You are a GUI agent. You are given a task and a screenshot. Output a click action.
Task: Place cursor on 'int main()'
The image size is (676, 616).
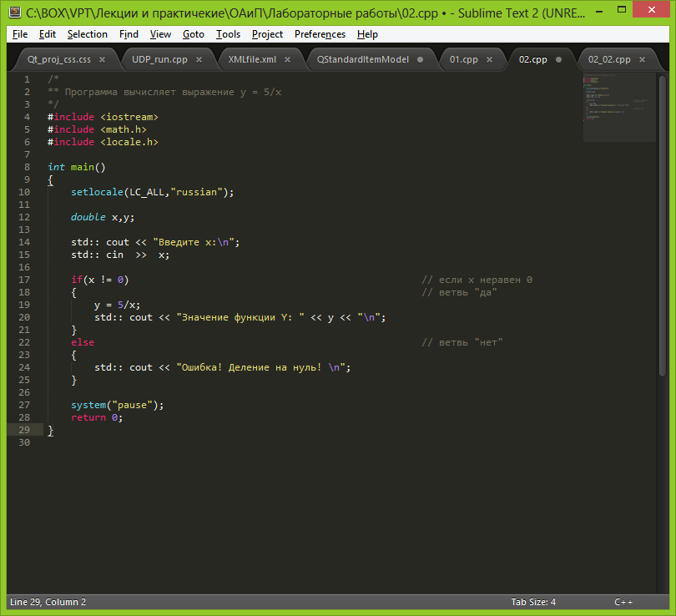pyautogui.click(x=76, y=167)
